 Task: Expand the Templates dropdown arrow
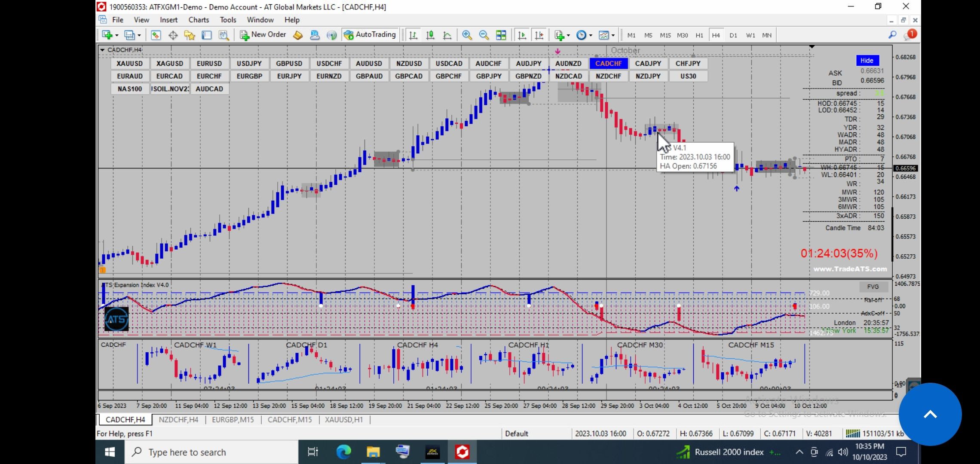pyautogui.click(x=613, y=36)
